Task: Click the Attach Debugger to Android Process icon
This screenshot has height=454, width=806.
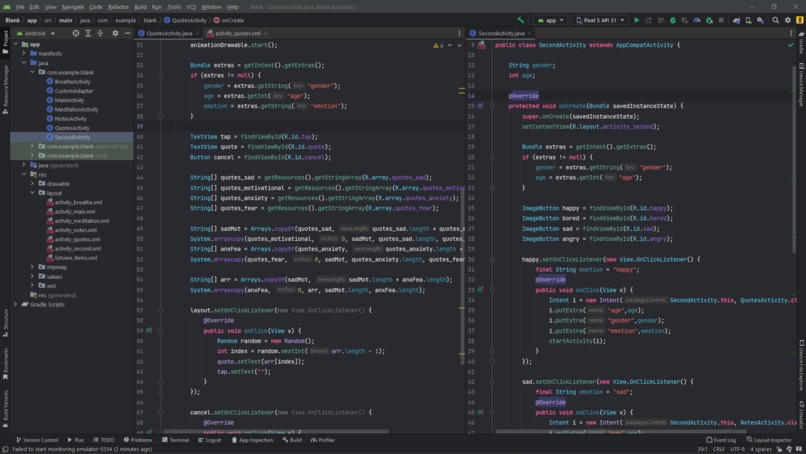Action: tap(709, 20)
